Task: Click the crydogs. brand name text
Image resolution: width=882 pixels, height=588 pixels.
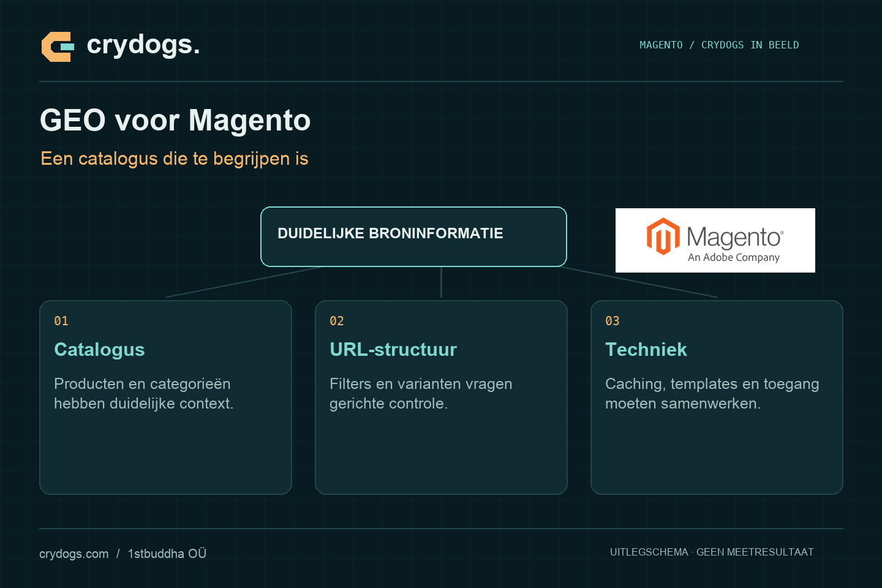Action: (x=143, y=45)
